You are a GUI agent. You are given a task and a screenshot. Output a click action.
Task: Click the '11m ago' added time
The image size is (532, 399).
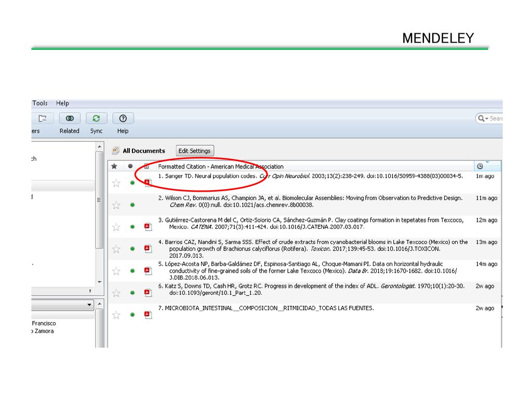coord(486,198)
